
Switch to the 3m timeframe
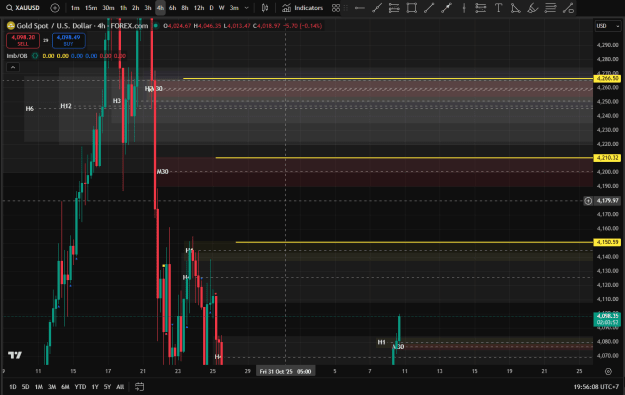point(234,8)
